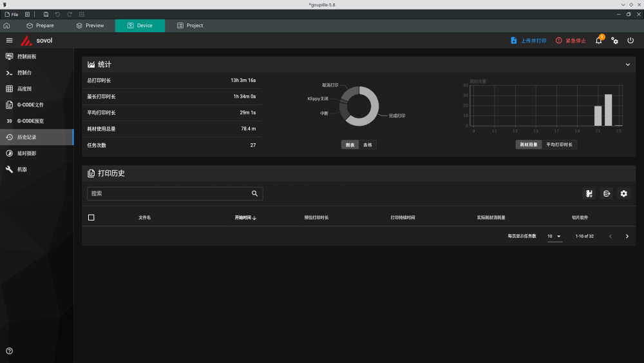The image size is (644, 363).
Task: Click the 打印历史 header icon
Action: (x=91, y=173)
